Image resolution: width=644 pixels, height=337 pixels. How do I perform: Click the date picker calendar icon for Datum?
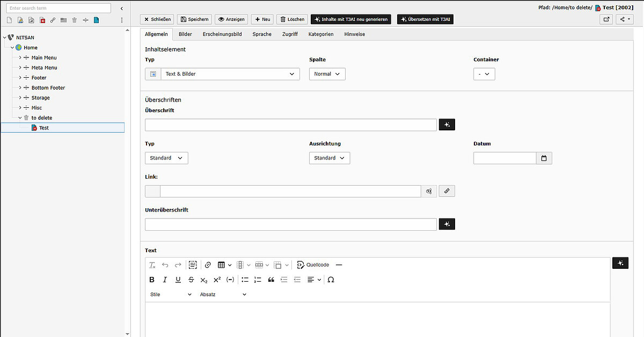(545, 158)
